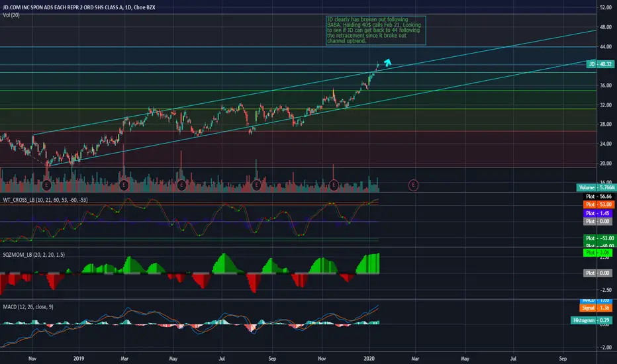617x364 pixels.
Task: Click the bright green Plot 3.06 label
Action: 598,253
